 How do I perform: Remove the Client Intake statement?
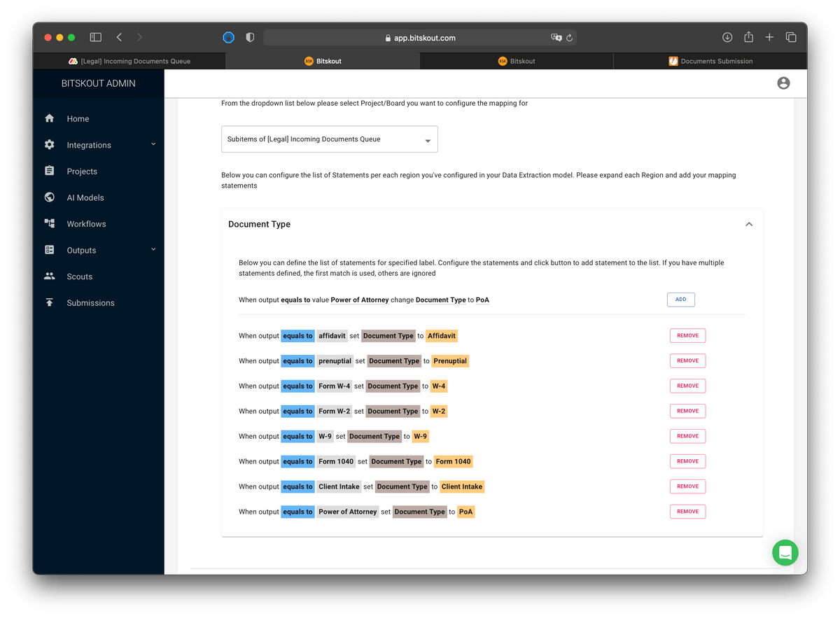(687, 486)
